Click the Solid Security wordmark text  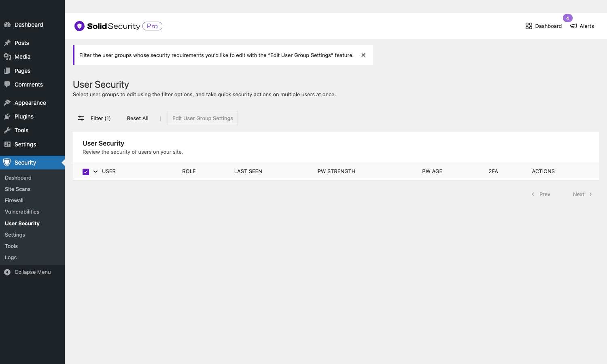(114, 26)
